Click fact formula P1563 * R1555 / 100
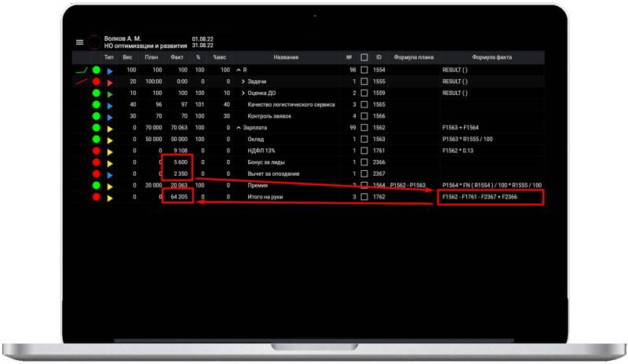This screenshot has width=628, height=364. pos(468,140)
